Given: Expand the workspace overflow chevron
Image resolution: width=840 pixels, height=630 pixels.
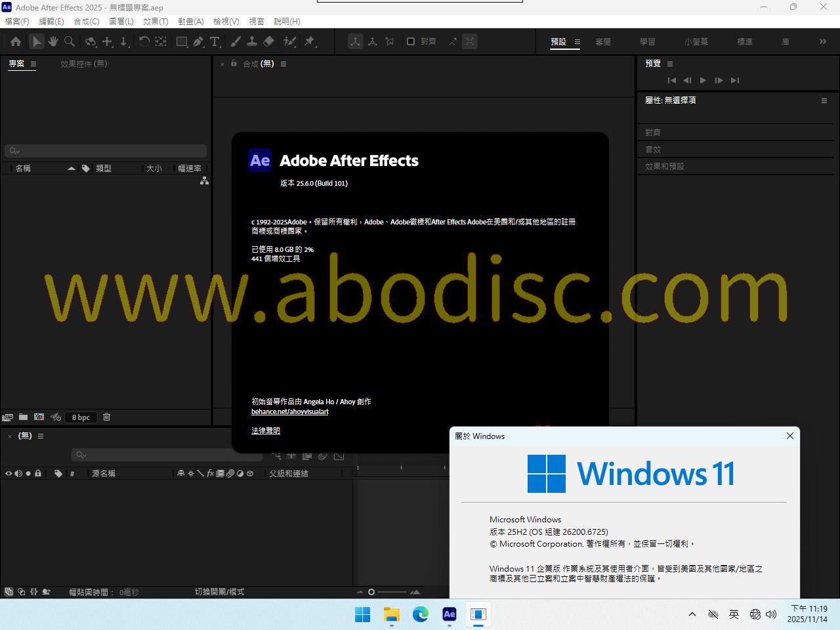Looking at the screenshot, I should [x=822, y=42].
